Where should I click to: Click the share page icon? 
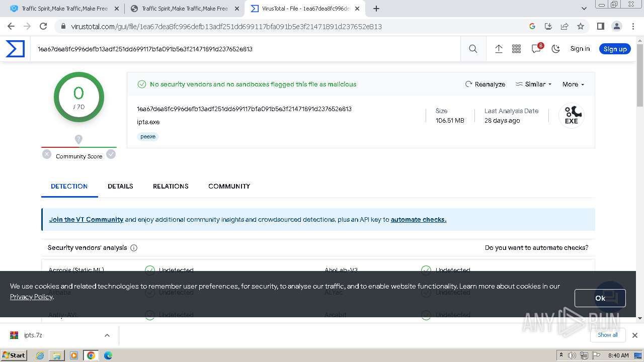tap(565, 26)
